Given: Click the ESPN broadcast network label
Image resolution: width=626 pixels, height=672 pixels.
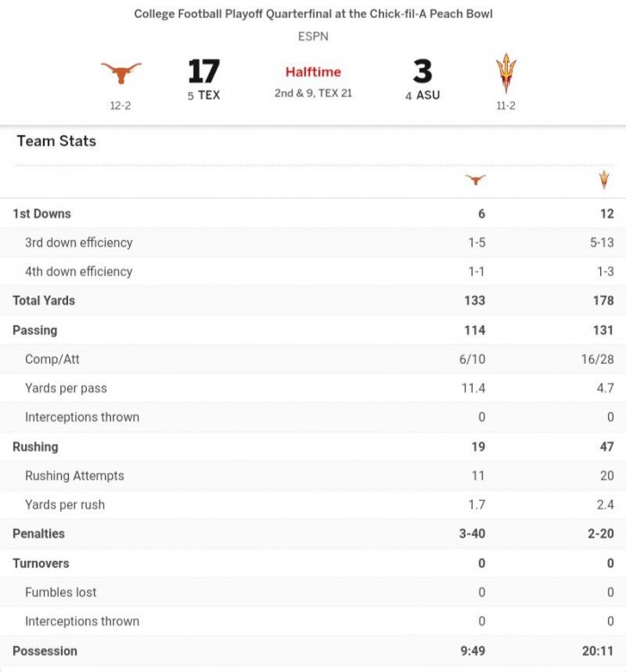Looking at the screenshot, I should [x=313, y=38].
